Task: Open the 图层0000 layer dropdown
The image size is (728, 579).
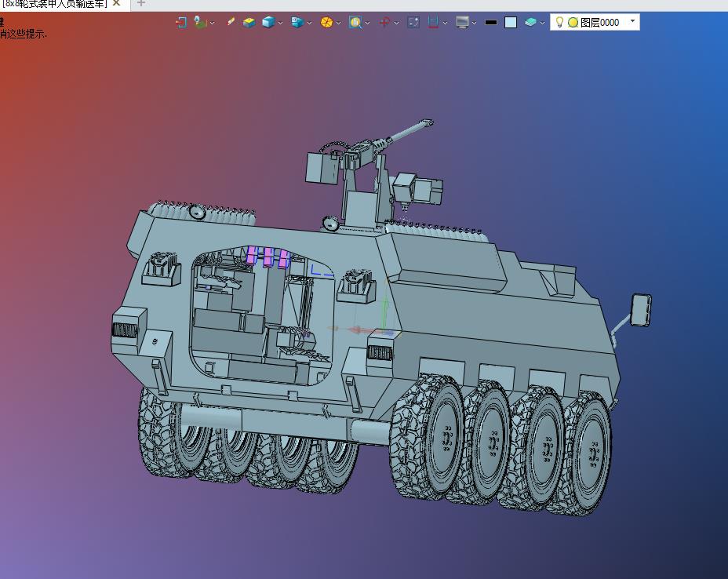Action: (632, 22)
